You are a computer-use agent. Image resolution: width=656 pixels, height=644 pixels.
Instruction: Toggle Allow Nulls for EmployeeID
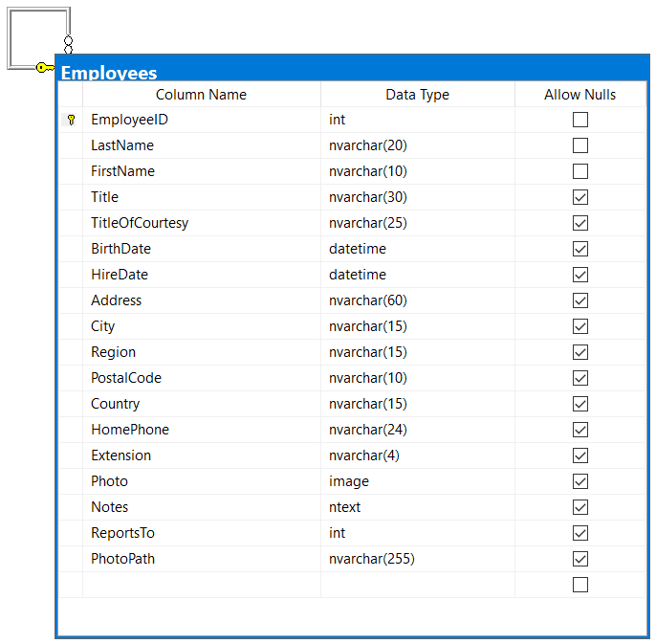[x=580, y=121]
